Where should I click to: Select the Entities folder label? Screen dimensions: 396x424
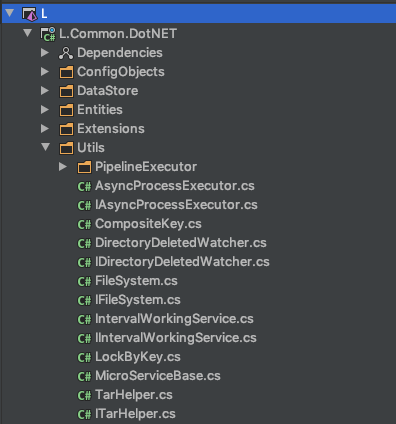click(x=100, y=110)
